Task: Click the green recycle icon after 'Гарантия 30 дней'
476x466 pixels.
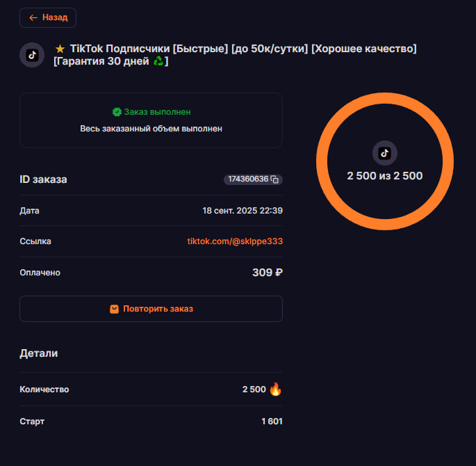Action: [158, 62]
